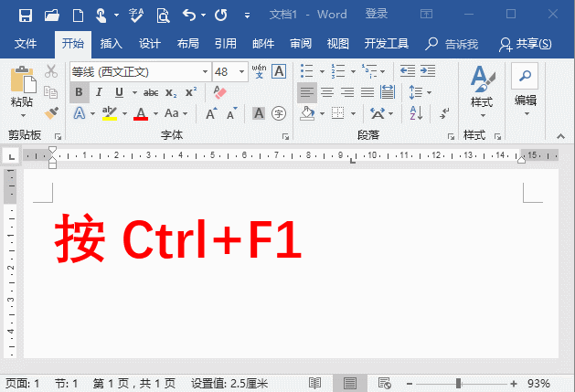
Task: Switch to the 设计 Design tab
Action: pos(150,44)
